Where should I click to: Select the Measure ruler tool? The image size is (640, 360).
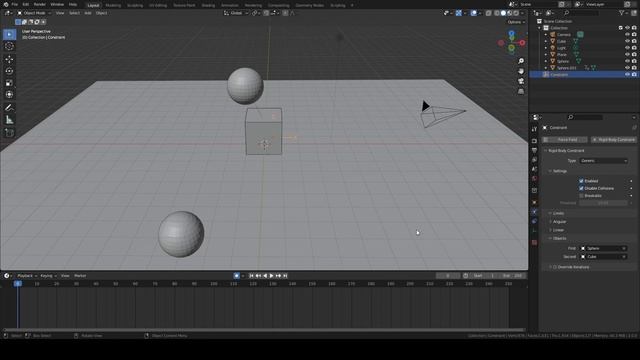(9, 120)
